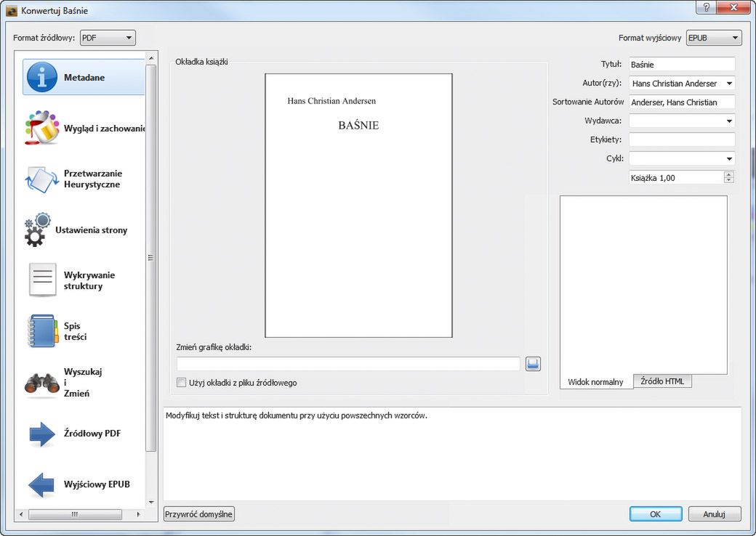Click Przywróć domyślne button
756x536 pixels.
pos(198,513)
